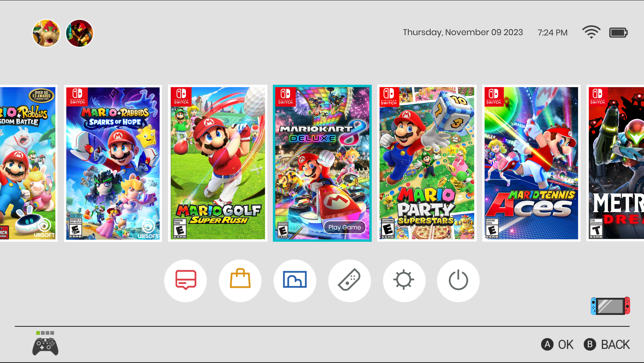Select Mario + Rabbids Sparks of Hope
Viewport: 644px width, 363px height.
(x=113, y=163)
